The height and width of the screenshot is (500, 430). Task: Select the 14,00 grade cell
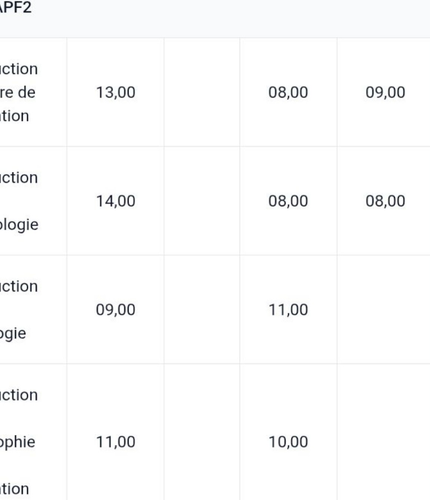[x=115, y=201]
